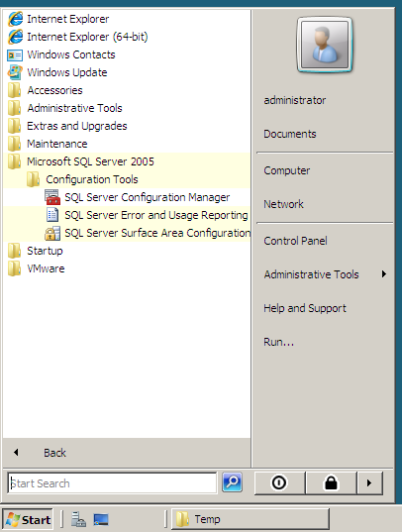402x532 pixels.
Task: Open Help and Support
Action: tap(305, 308)
